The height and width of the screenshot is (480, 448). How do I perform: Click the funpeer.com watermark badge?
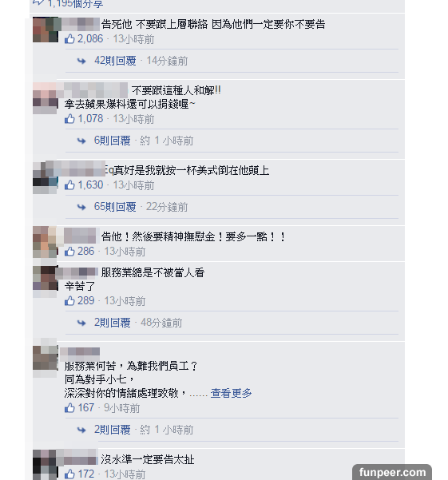click(392, 472)
